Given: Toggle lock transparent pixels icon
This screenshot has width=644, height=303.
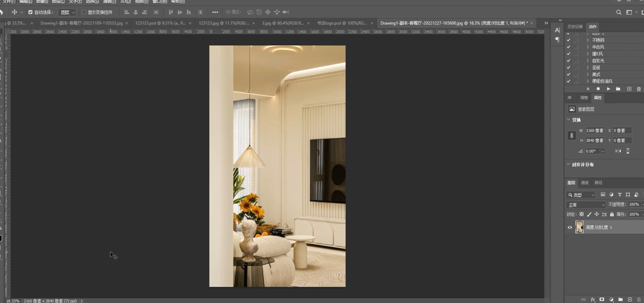Looking at the screenshot, I should pos(581,214).
